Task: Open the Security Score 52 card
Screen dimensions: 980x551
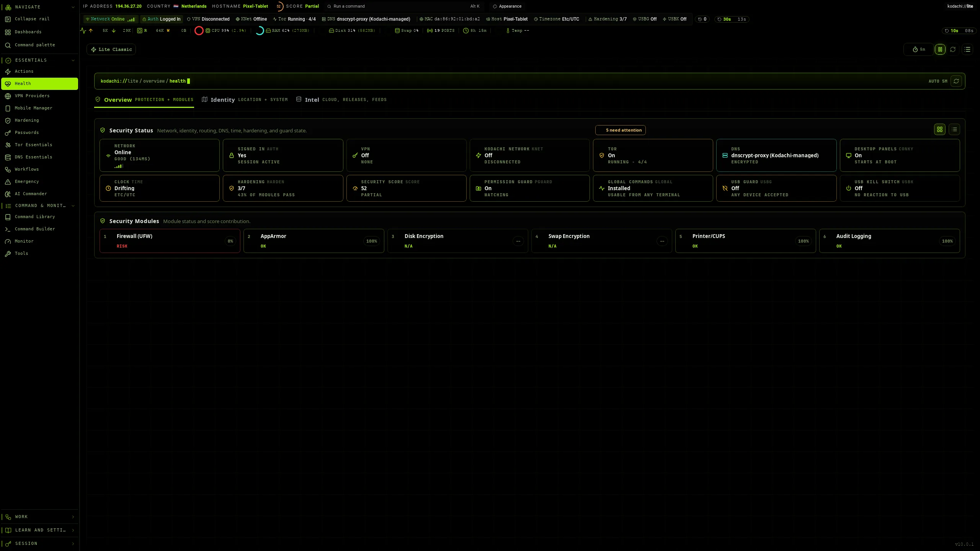Action: (407, 188)
